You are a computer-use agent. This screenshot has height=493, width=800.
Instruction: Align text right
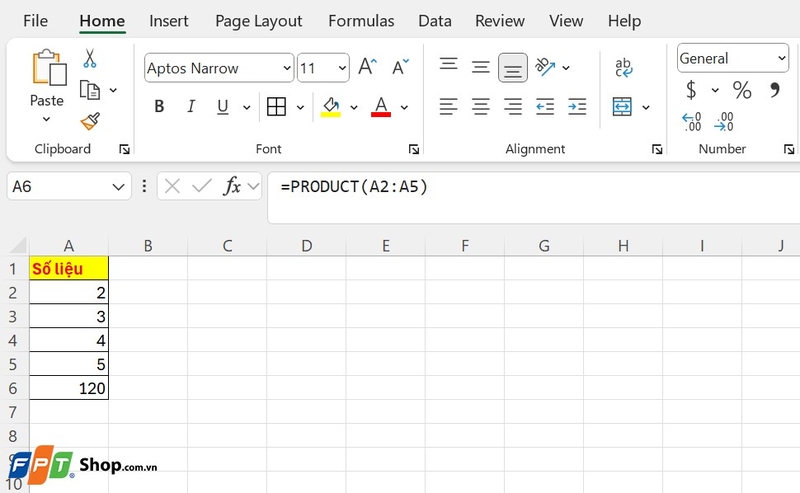[x=513, y=107]
